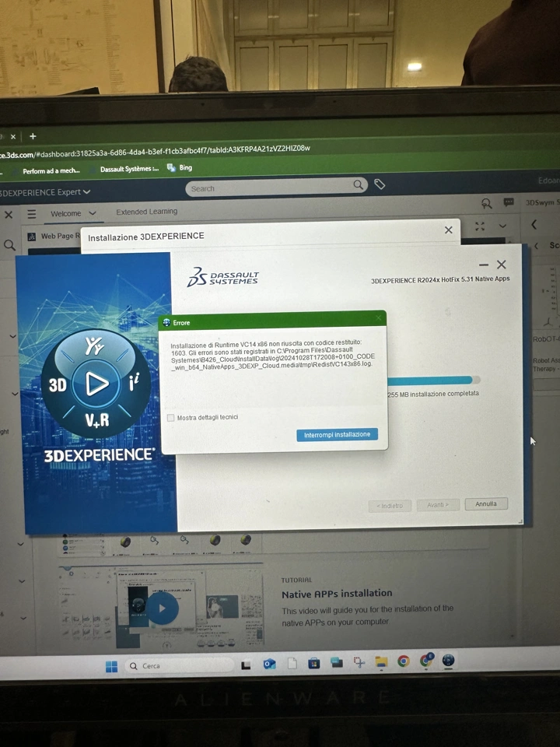560x747 pixels.
Task: Open the Perform ad a mech... bookmark
Action: tap(51, 170)
